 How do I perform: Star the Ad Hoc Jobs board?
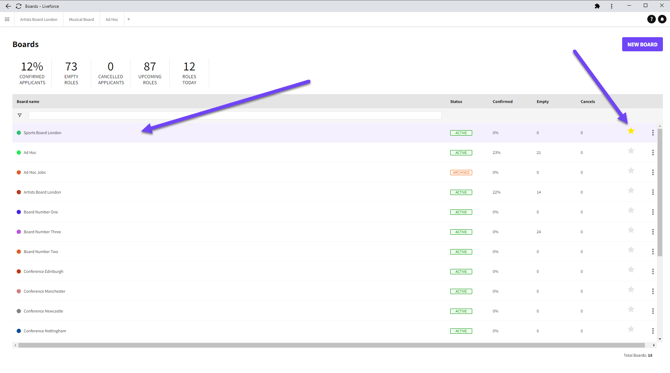[631, 170]
